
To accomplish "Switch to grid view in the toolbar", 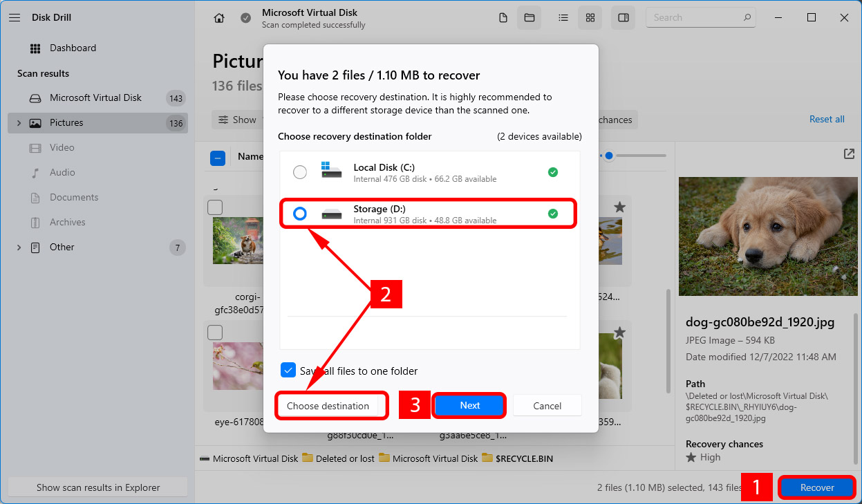I will [x=590, y=17].
